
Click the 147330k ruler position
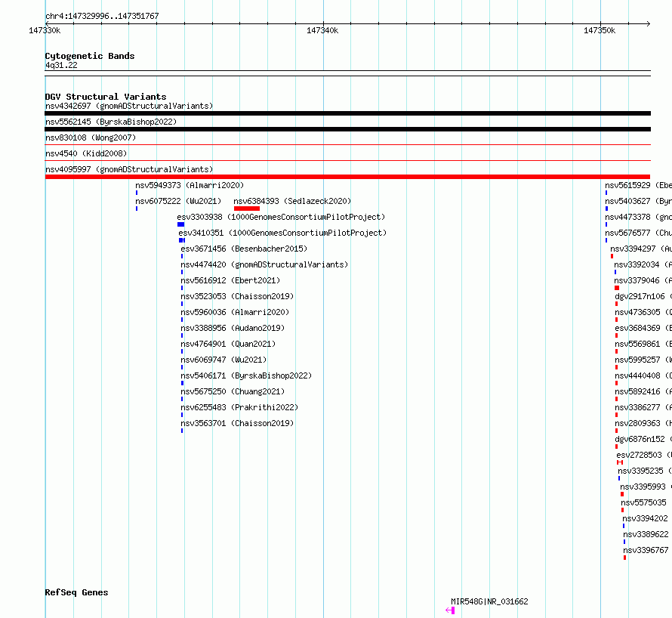[45, 30]
